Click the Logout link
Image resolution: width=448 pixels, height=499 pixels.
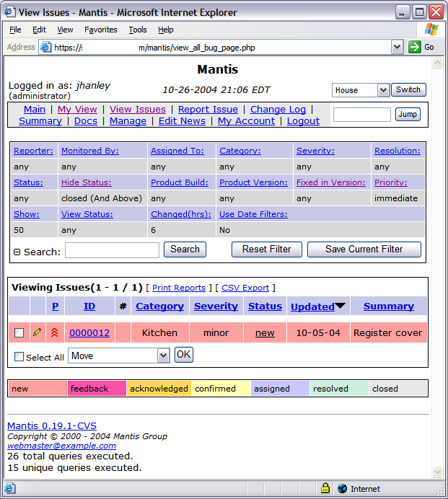[x=303, y=121]
